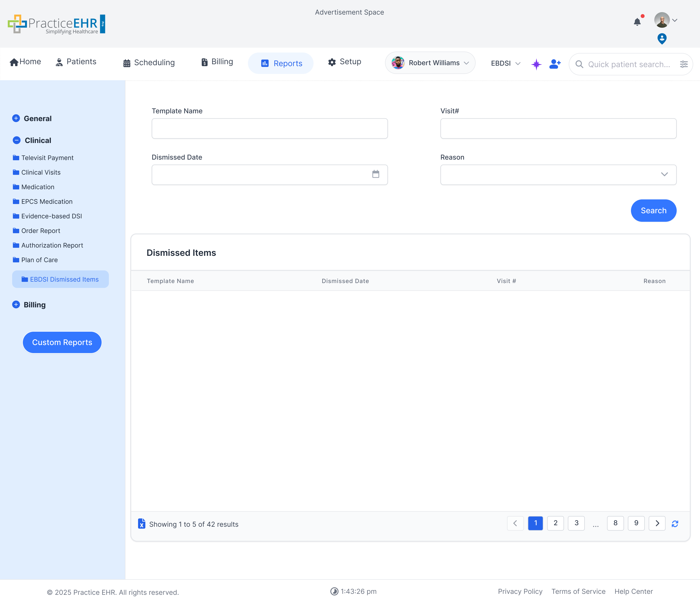Click the purple AI sparkle icon

536,64
